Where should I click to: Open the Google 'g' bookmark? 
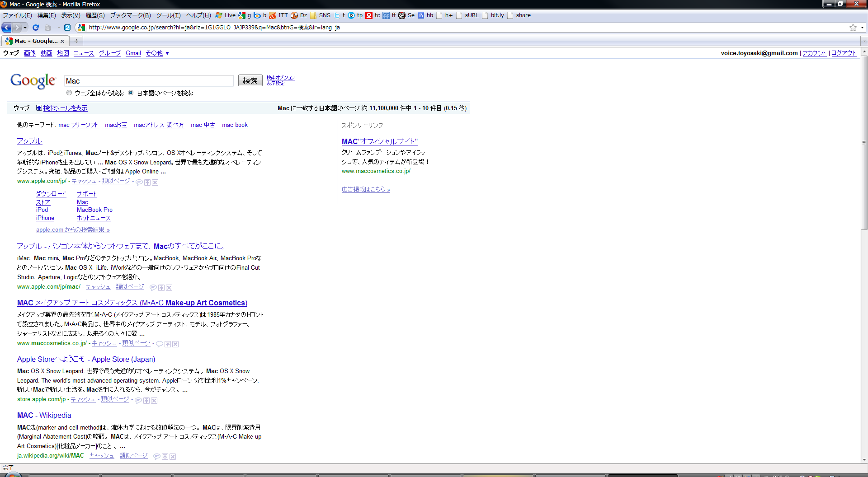pos(245,15)
